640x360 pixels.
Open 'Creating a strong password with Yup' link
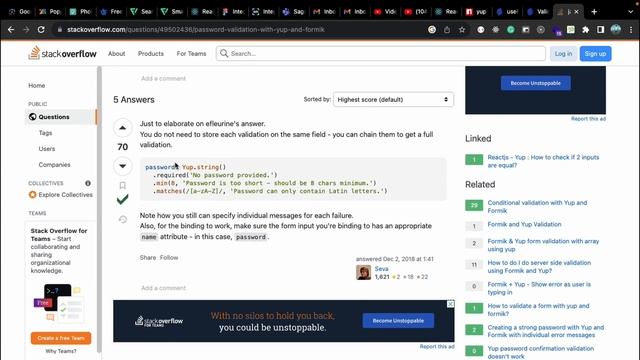[545, 331]
